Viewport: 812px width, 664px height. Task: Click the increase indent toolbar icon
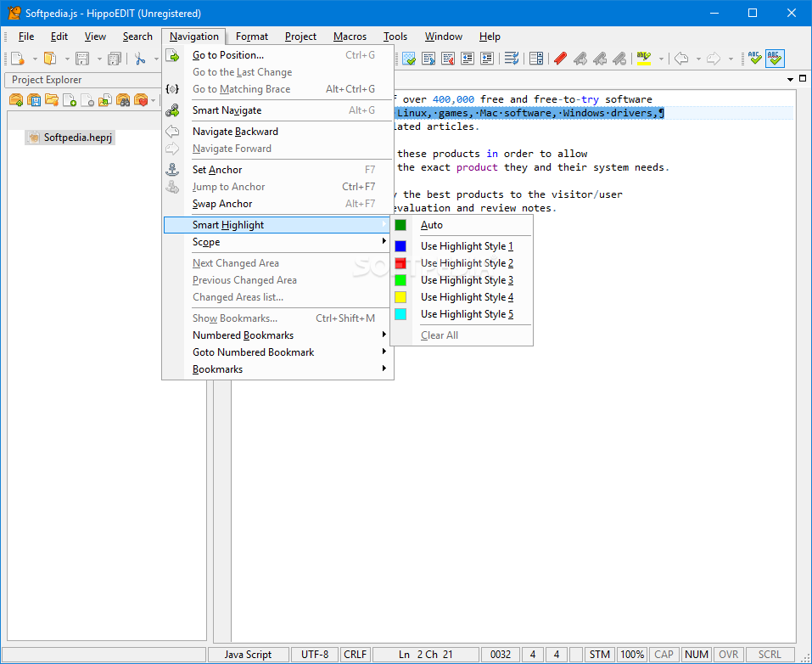(487, 59)
